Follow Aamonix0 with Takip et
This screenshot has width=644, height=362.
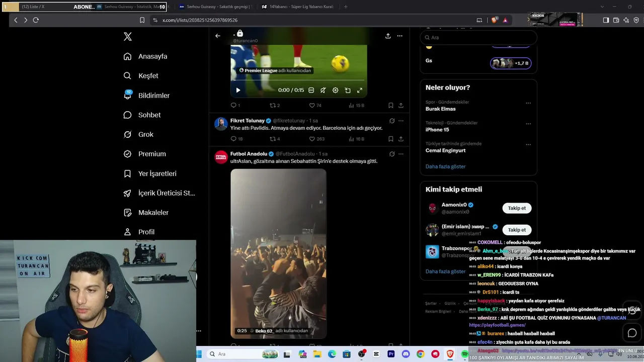[x=517, y=208]
